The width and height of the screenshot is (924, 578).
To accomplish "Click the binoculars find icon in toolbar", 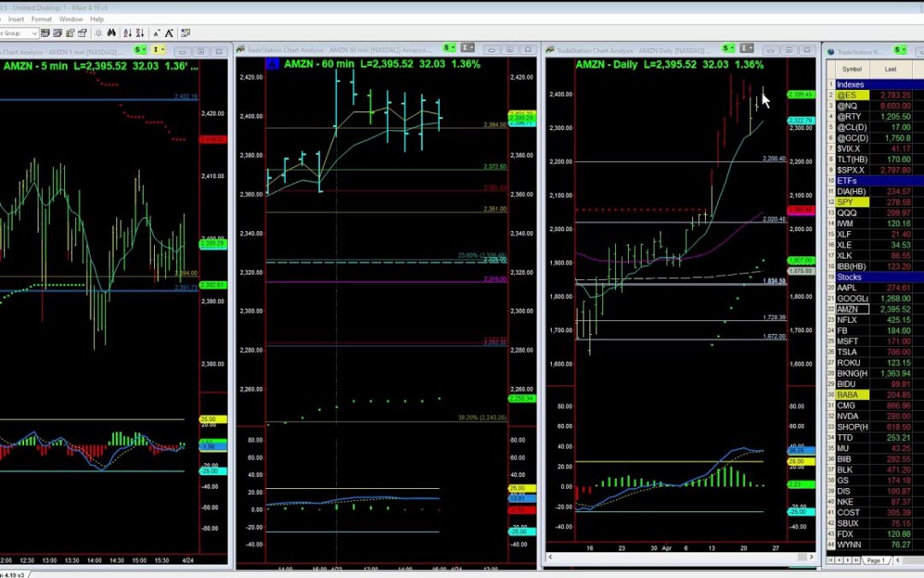I will [x=111, y=33].
